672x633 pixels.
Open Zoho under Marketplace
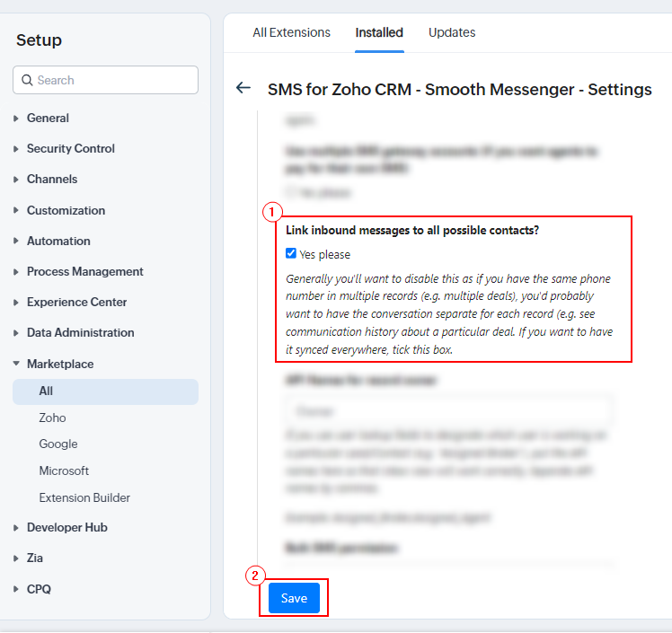coord(52,418)
